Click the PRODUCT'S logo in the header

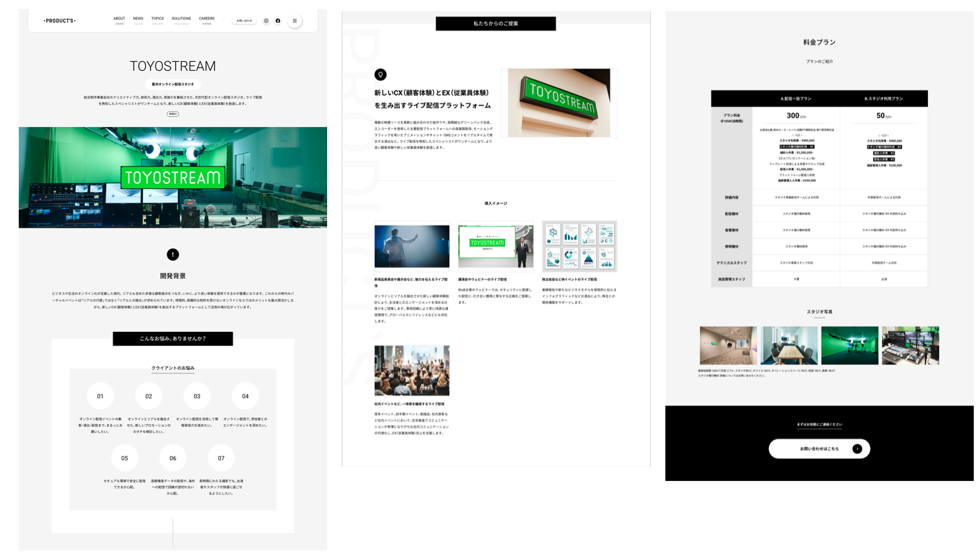(60, 21)
